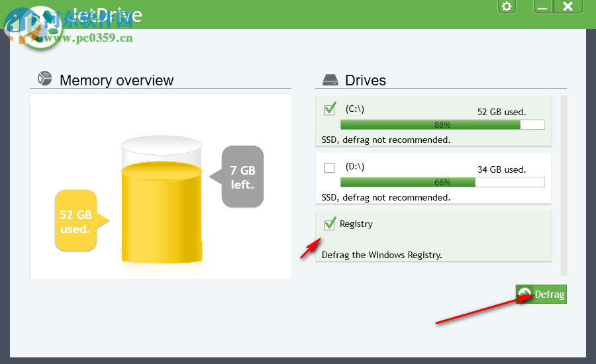Click the "Defrag the Windows Registry." text

[x=381, y=255]
